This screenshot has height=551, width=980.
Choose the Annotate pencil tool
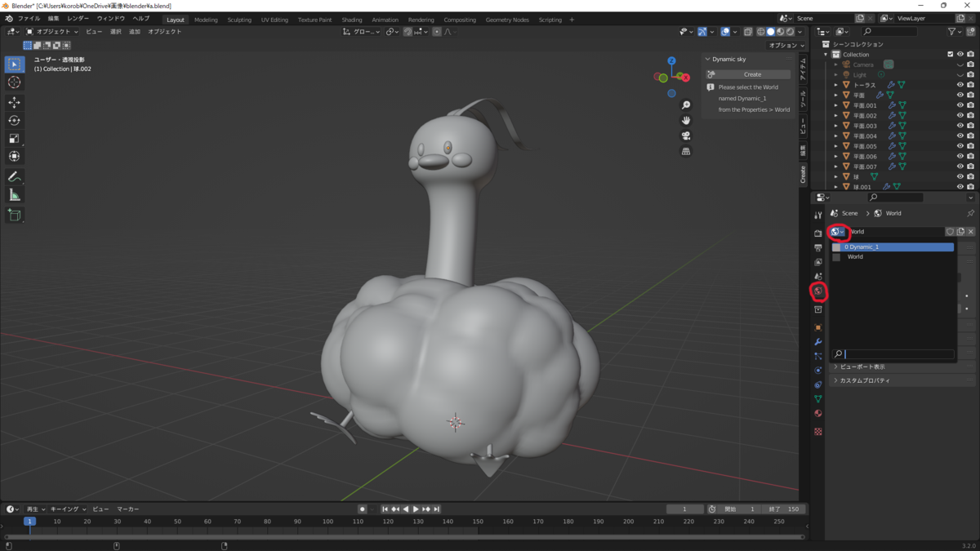14,176
